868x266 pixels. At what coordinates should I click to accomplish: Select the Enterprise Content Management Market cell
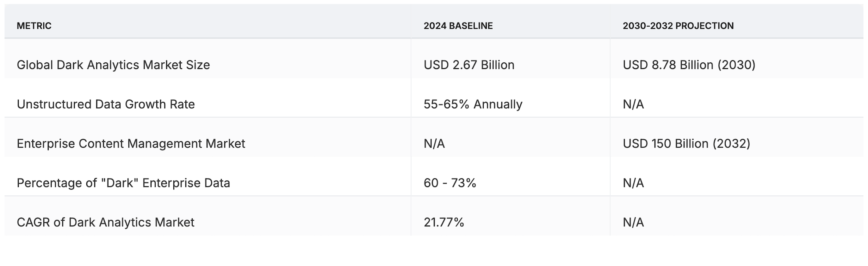pos(131,144)
